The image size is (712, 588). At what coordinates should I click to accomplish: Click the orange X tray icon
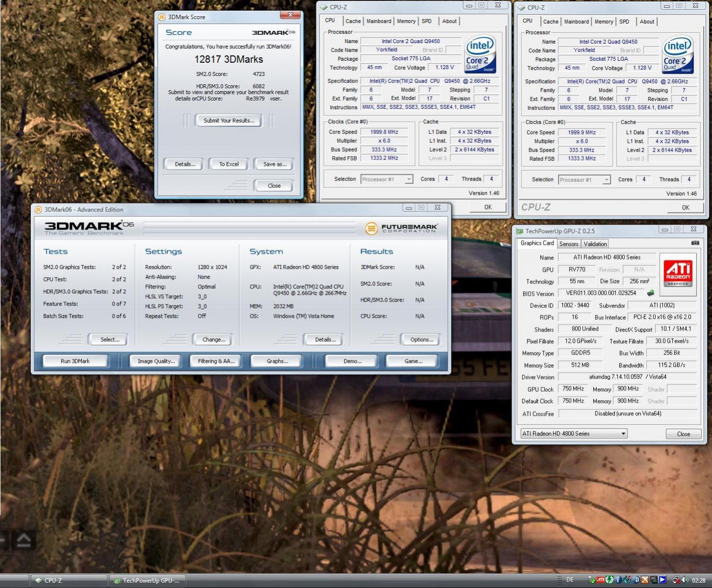pos(645,580)
